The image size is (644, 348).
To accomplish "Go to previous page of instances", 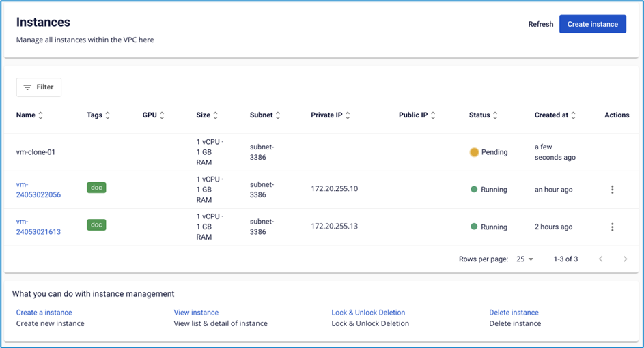I will tap(600, 259).
